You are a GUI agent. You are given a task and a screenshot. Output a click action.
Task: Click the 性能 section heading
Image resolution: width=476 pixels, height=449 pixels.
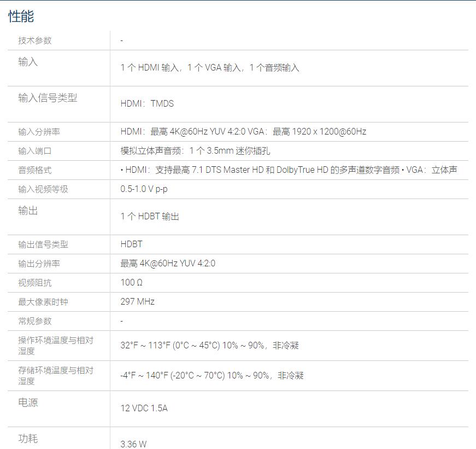(21, 16)
